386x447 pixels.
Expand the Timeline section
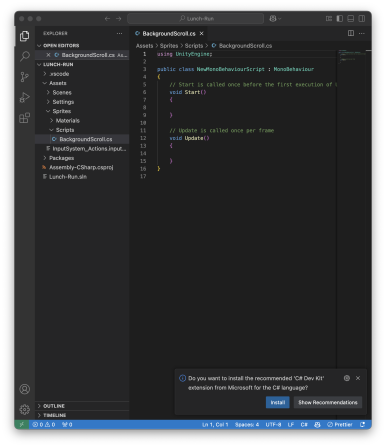tap(82, 415)
